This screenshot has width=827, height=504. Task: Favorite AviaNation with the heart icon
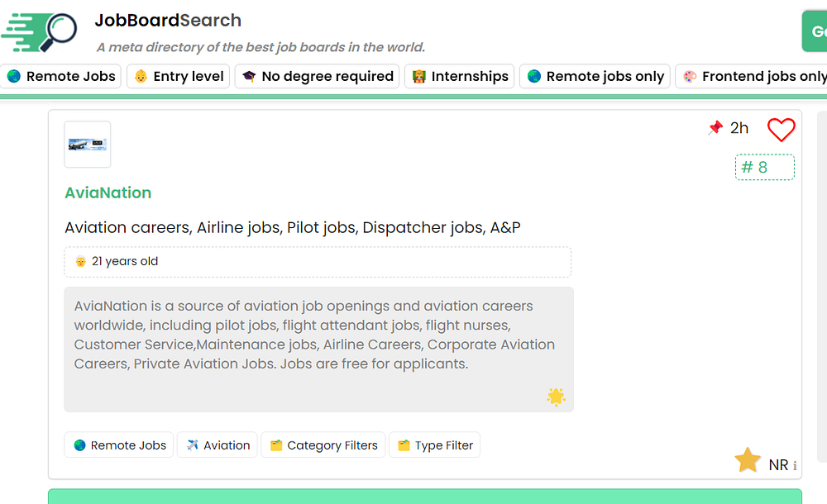[x=781, y=130]
